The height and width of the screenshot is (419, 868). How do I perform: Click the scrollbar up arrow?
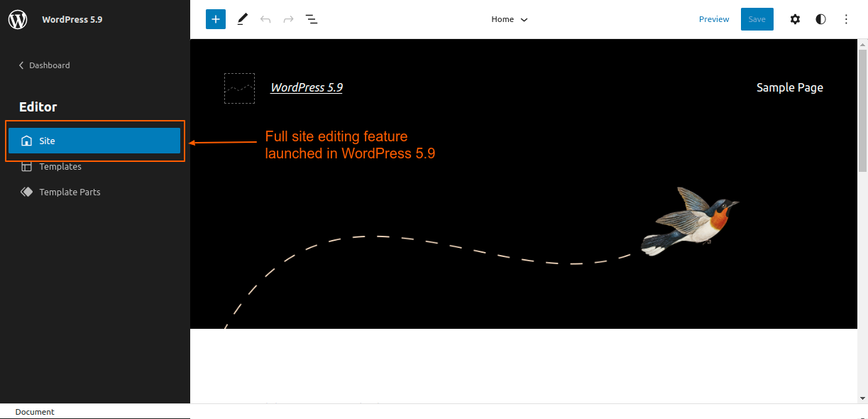coord(863,43)
